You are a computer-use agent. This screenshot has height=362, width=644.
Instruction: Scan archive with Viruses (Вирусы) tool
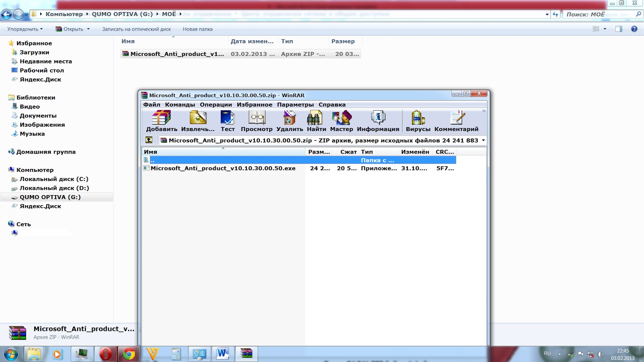[x=418, y=121]
